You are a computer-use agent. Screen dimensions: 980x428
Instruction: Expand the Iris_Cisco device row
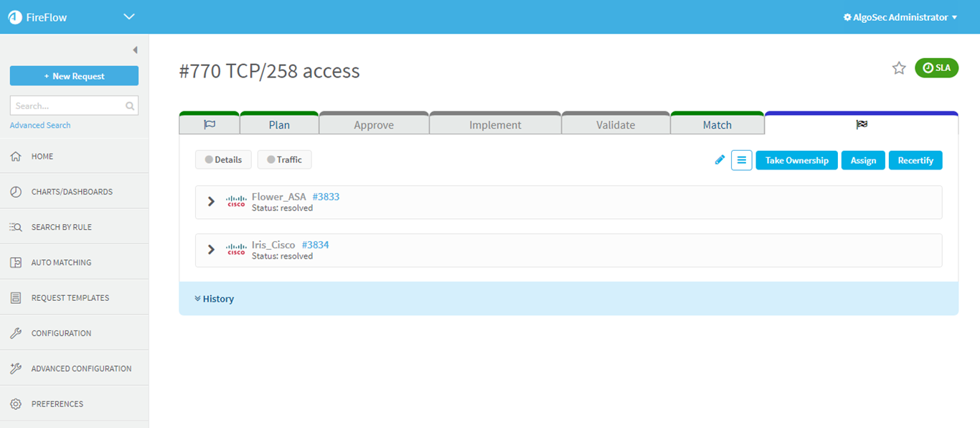click(x=211, y=250)
